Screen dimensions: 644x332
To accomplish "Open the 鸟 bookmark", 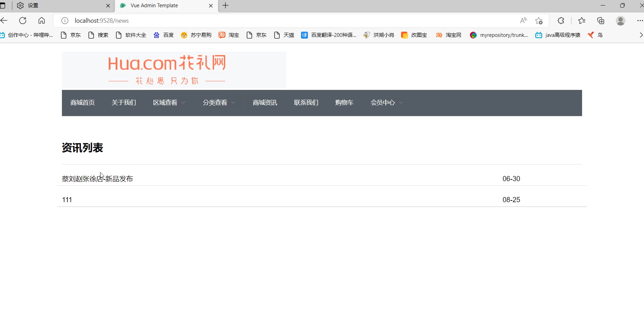I will click(x=595, y=35).
